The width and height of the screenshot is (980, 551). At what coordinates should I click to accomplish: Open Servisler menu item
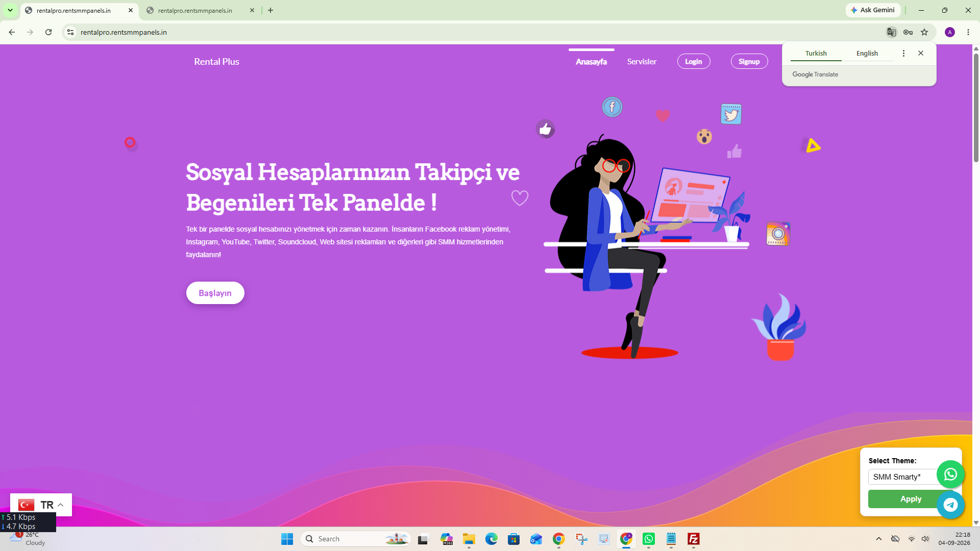tap(642, 62)
